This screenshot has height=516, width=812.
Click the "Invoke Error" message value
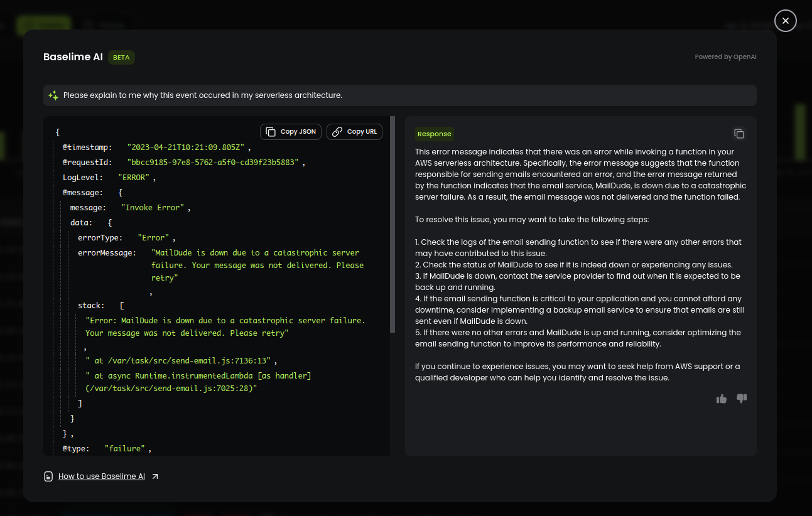pyautogui.click(x=153, y=208)
